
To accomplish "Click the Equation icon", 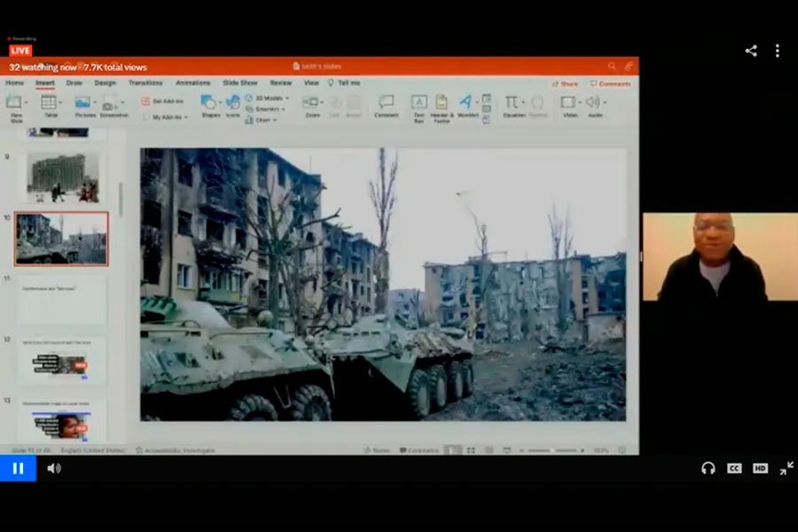I will (511, 102).
